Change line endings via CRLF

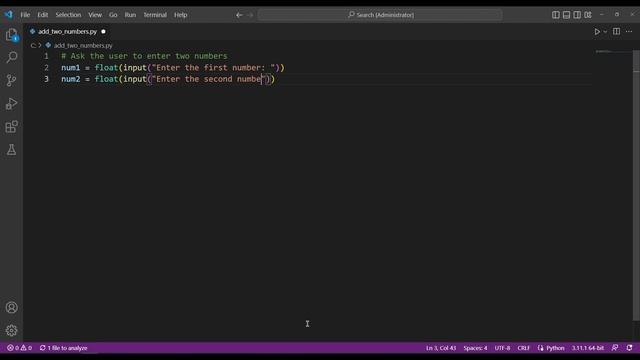(523, 348)
